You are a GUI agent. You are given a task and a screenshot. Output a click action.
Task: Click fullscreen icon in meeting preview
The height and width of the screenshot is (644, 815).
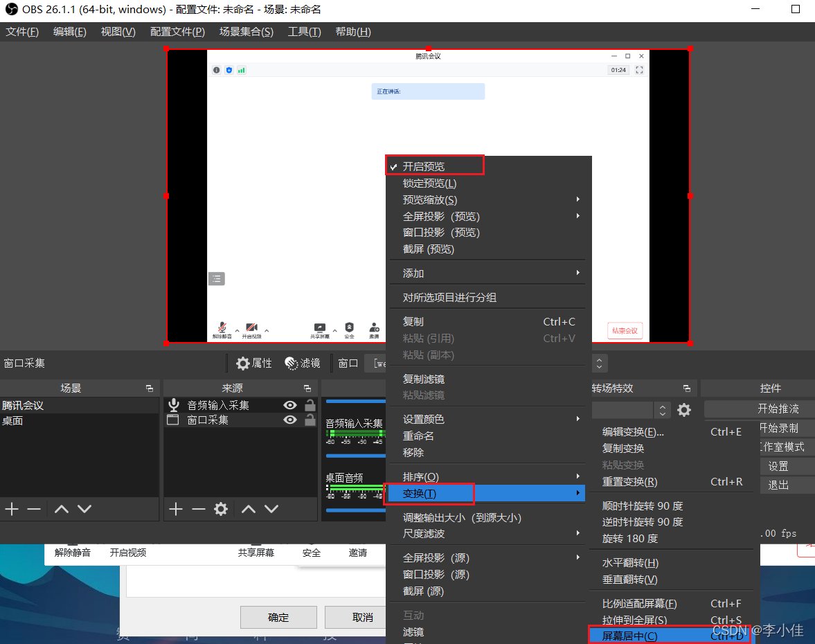pyautogui.click(x=639, y=70)
